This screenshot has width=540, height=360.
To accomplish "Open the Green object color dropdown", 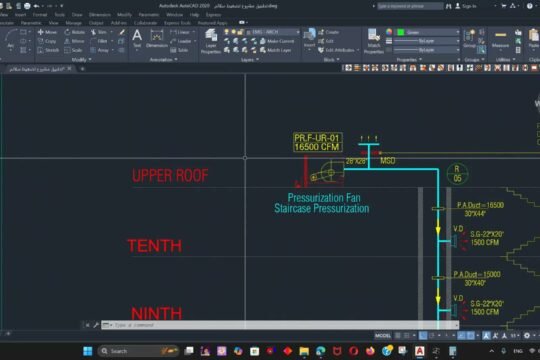I will (x=428, y=32).
